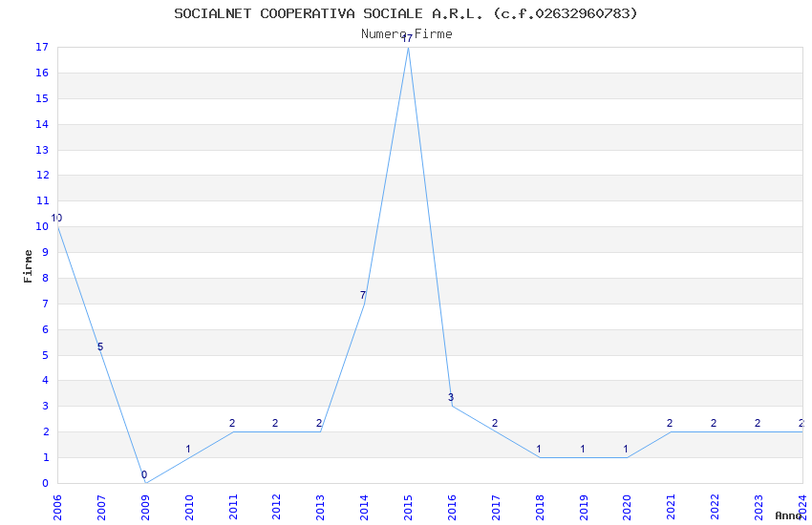
Task: Click the data label 10 at 2006
Action: pos(56,218)
